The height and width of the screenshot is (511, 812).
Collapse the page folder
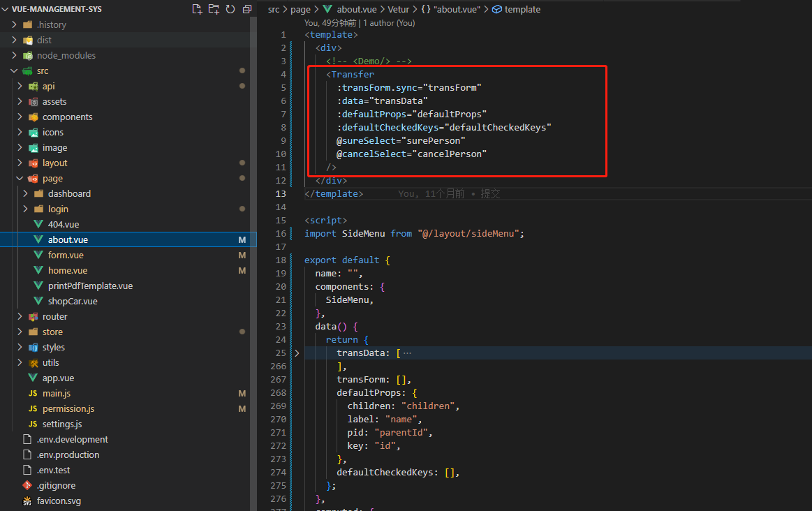(x=20, y=178)
